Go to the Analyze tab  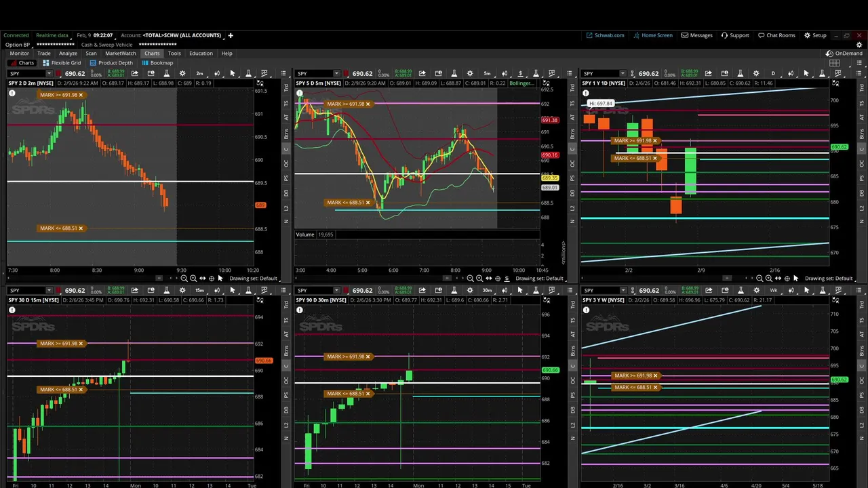pyautogui.click(x=68, y=54)
